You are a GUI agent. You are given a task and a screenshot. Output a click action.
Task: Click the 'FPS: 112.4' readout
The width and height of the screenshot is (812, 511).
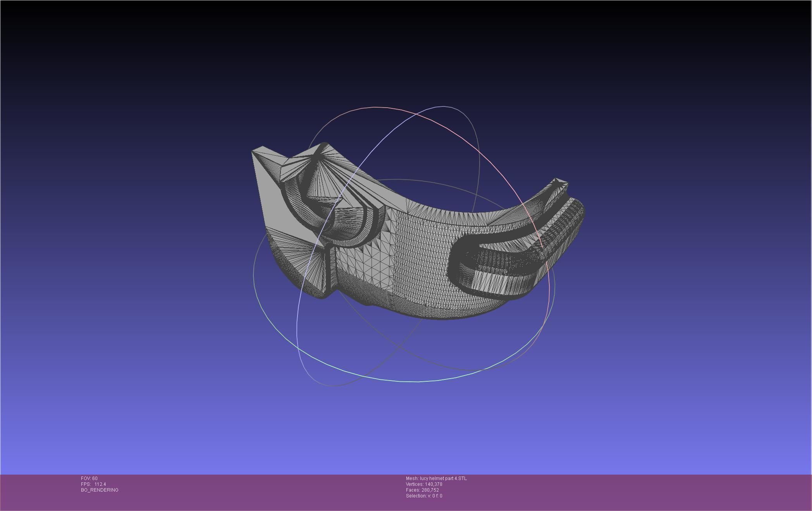[x=93, y=484]
